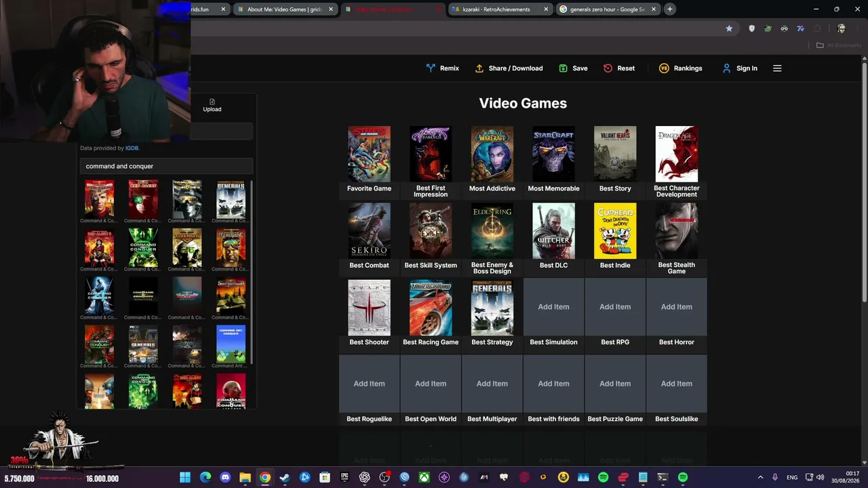Image resolution: width=868 pixels, height=488 pixels.
Task: Click the Upload icon
Action: click(212, 105)
